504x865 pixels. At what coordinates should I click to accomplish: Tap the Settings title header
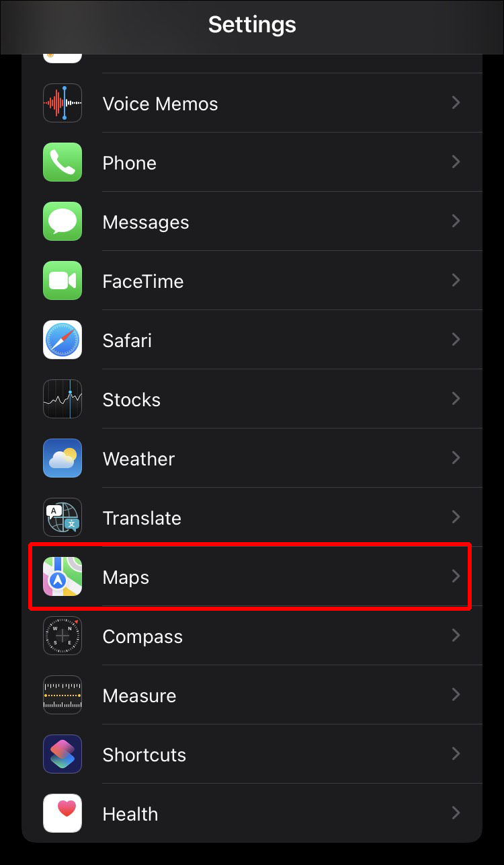coord(252,25)
